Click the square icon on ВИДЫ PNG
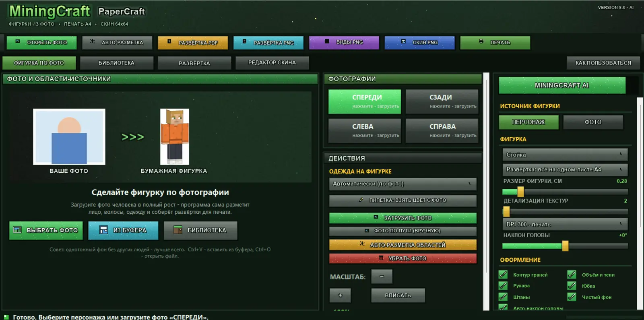Screen dimensions: 644x320 click(327, 41)
